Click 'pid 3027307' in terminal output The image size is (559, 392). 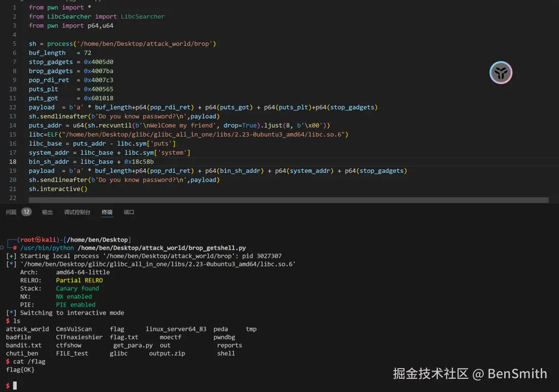(261, 256)
